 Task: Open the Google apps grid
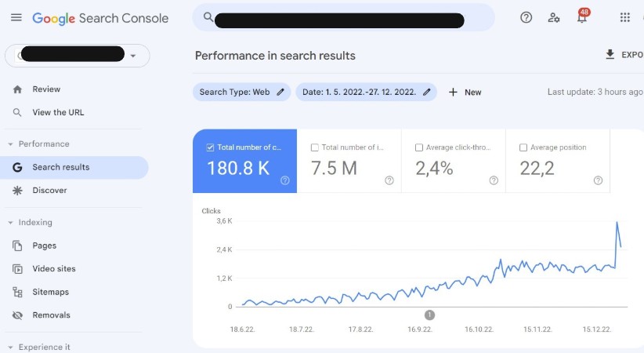(x=624, y=17)
